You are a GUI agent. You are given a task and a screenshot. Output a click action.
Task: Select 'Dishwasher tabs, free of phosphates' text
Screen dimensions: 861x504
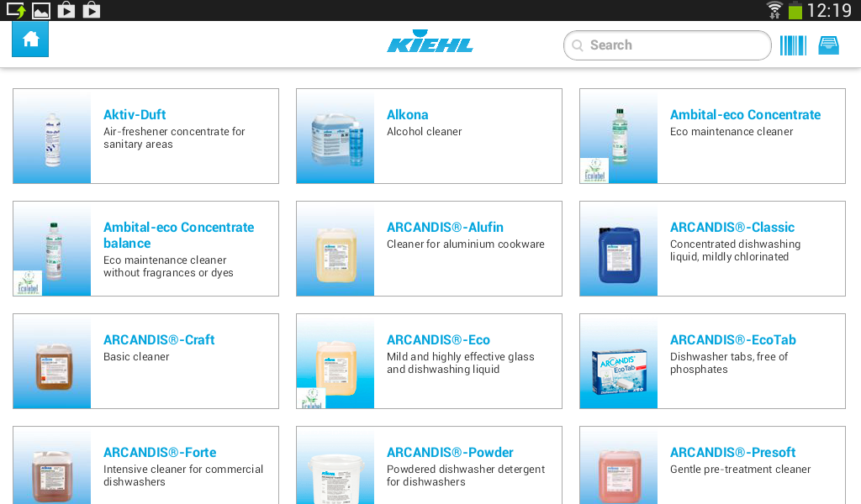coord(729,363)
